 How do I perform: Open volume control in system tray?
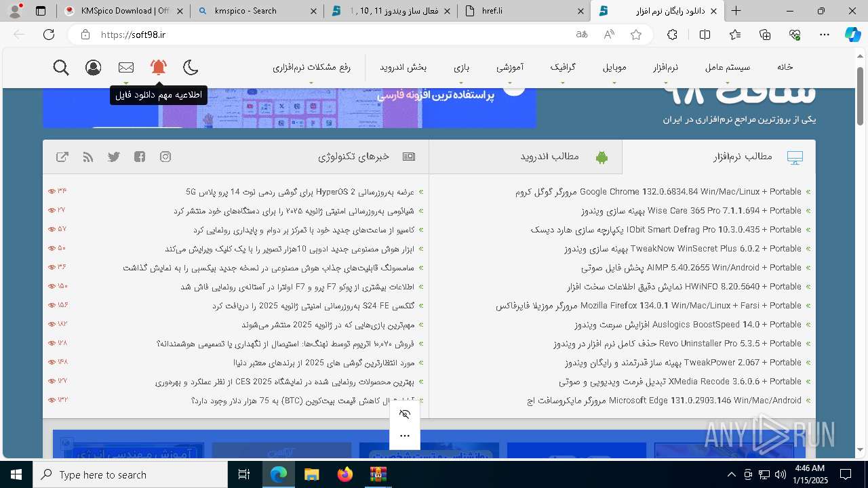click(780, 474)
